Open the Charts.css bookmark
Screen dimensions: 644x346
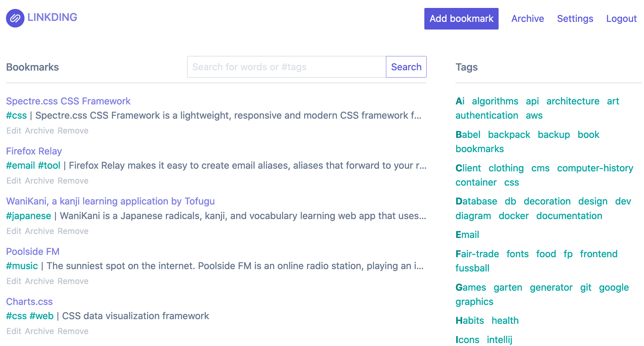point(29,302)
